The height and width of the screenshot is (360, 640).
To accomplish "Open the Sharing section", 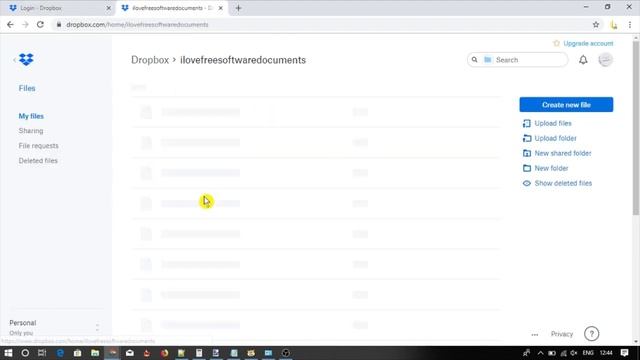I will (x=31, y=131).
